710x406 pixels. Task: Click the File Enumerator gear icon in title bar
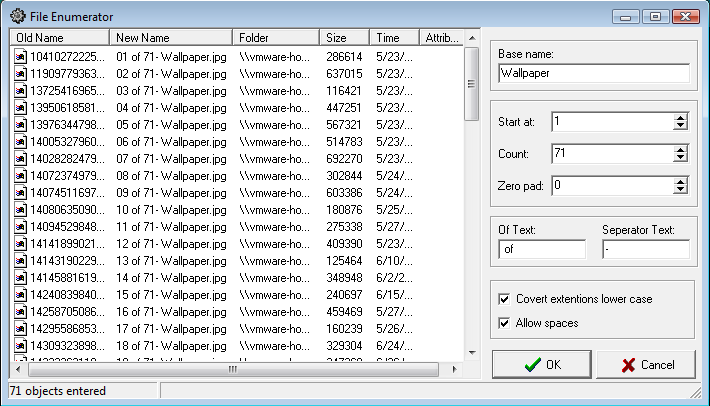tap(18, 16)
